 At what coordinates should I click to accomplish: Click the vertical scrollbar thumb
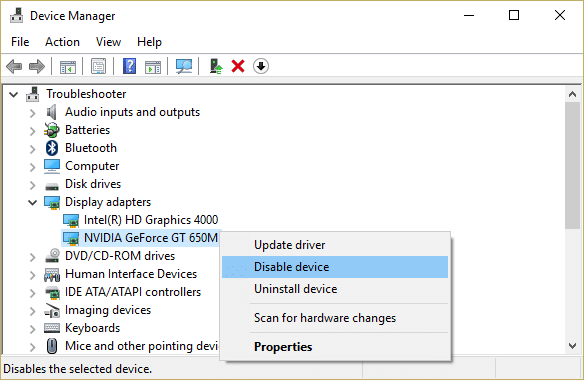point(572,165)
